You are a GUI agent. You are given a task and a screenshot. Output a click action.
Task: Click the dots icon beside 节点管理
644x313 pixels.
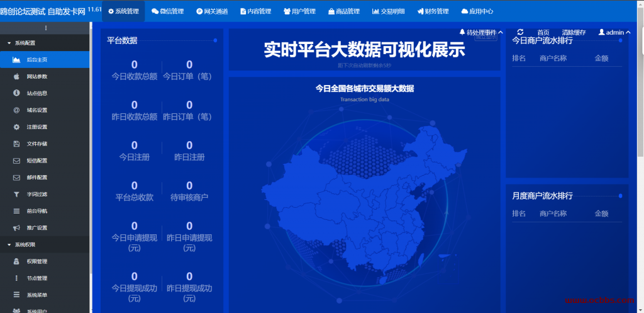(16, 278)
